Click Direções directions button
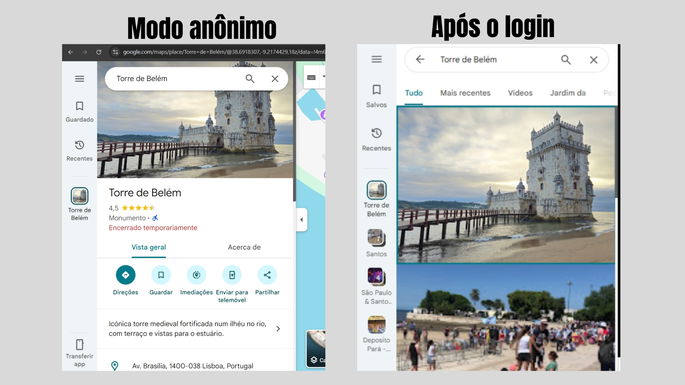 click(x=125, y=281)
